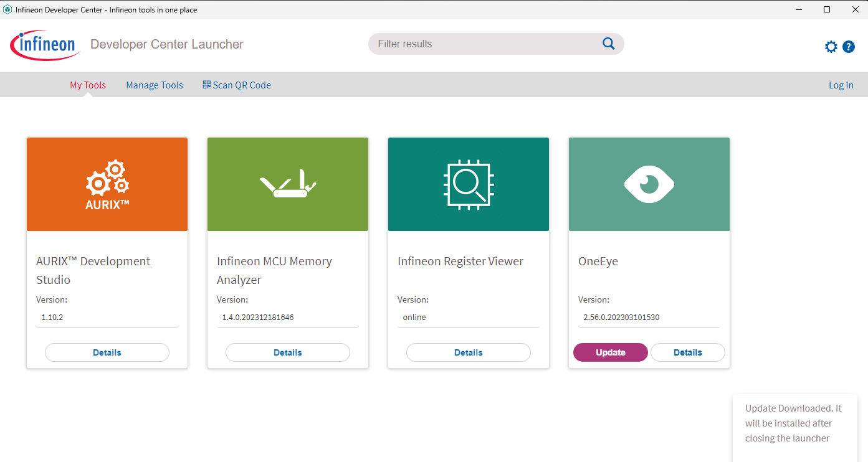This screenshot has height=462, width=868.
Task: Switch to the My Tools tab
Action: [88, 85]
